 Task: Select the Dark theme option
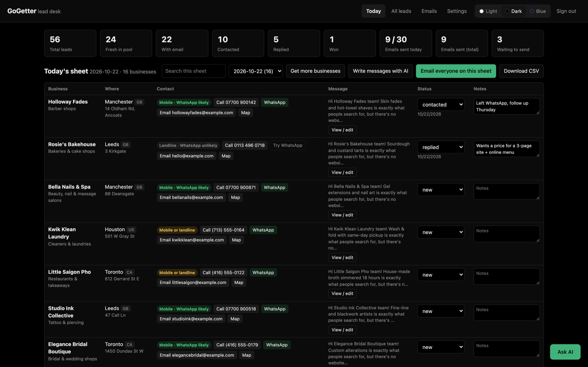click(x=513, y=11)
